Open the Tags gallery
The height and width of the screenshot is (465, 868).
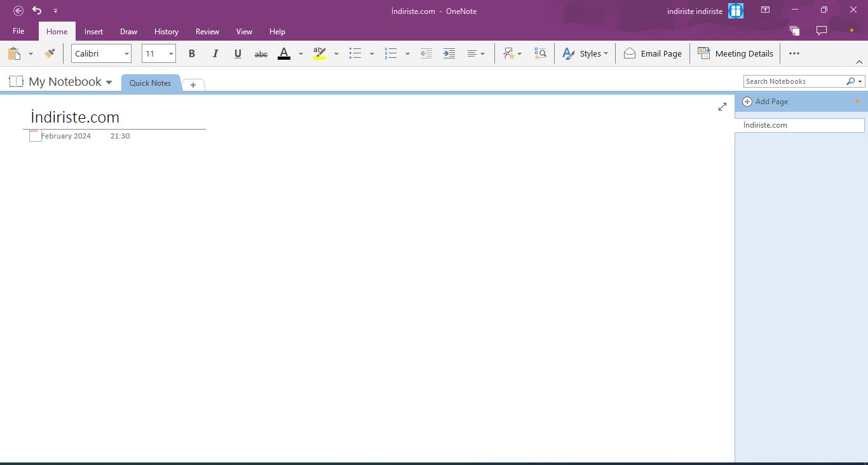tap(512, 54)
